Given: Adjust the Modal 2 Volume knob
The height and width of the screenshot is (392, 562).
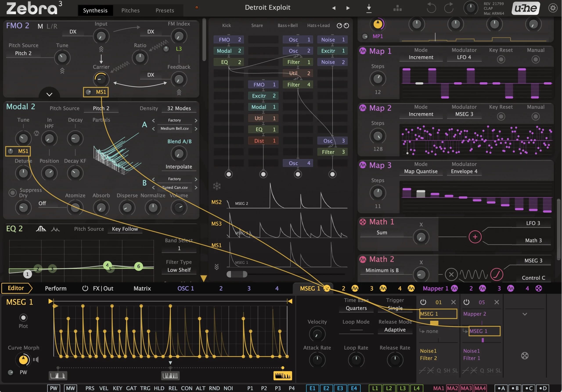Looking at the screenshot, I should coord(179,207).
